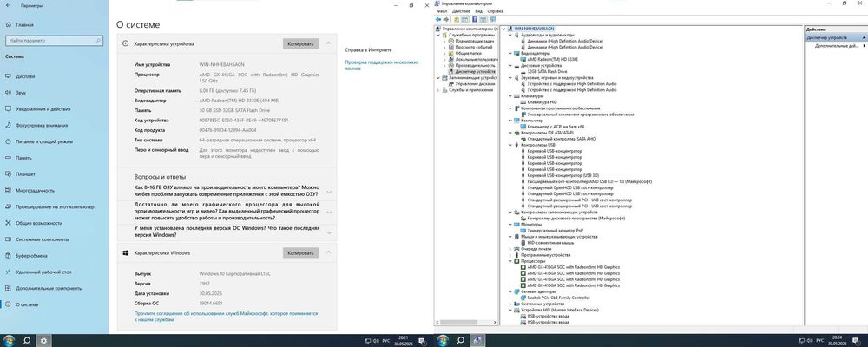Open Главная home icon in Settings sidebar
This screenshot has height=347, width=868.
9,25
